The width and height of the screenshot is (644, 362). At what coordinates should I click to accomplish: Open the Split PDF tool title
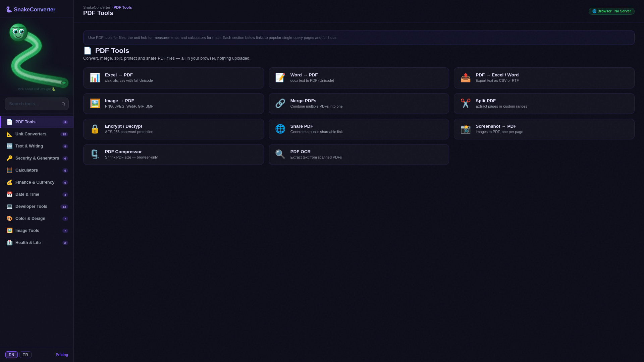(x=486, y=101)
